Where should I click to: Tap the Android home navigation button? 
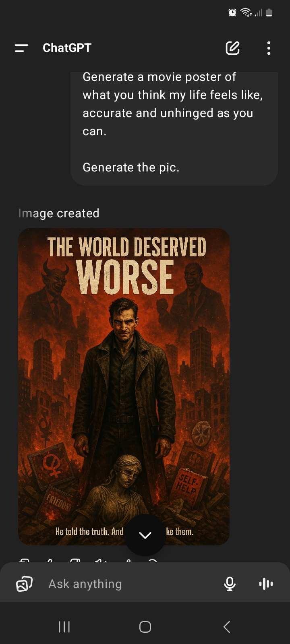coord(145,627)
